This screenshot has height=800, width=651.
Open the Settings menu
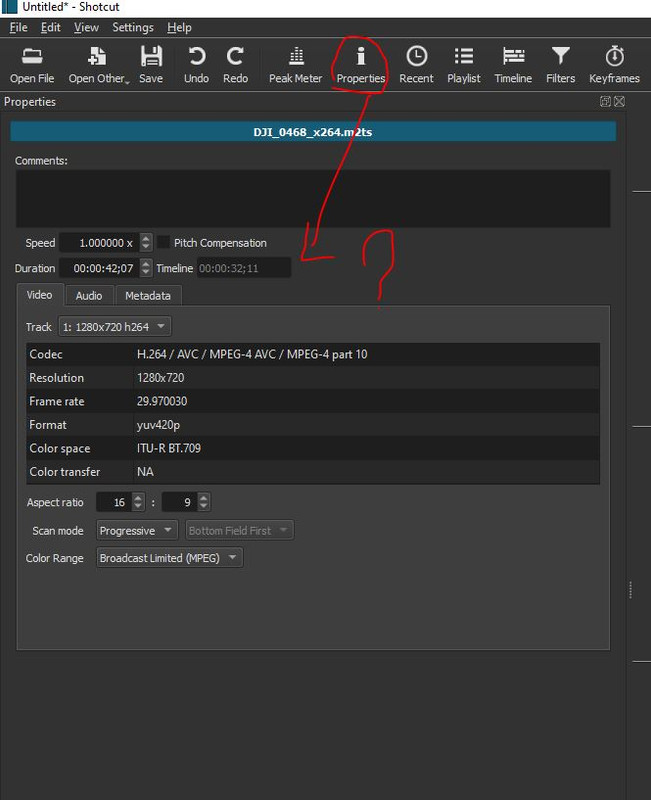click(133, 28)
